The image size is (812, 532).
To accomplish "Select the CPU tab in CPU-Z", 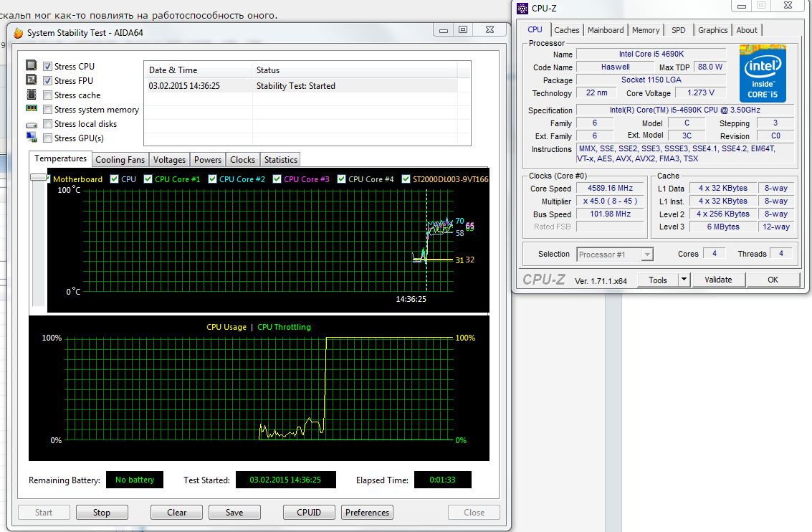I will point(535,29).
